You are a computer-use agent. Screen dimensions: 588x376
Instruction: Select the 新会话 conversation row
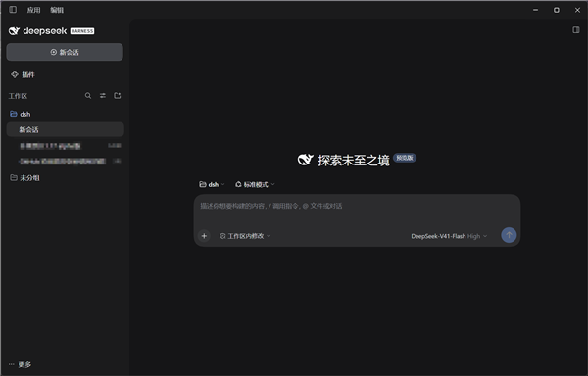[66, 129]
